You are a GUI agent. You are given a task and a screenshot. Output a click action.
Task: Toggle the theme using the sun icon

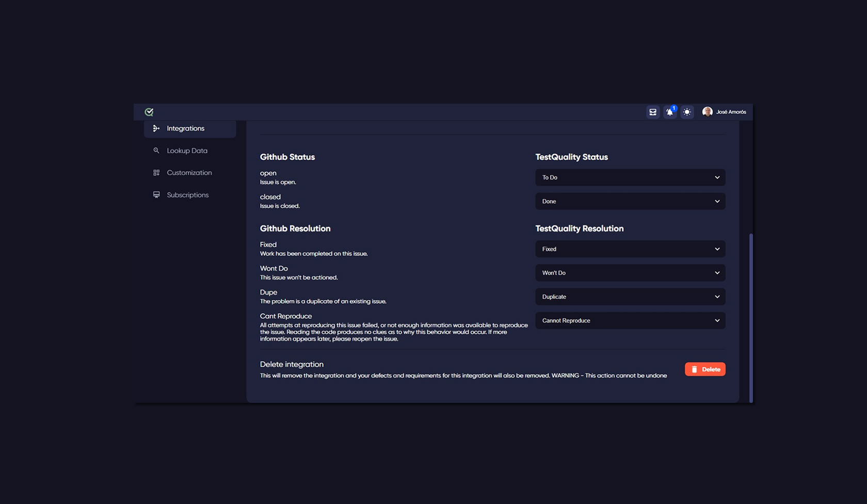(687, 111)
